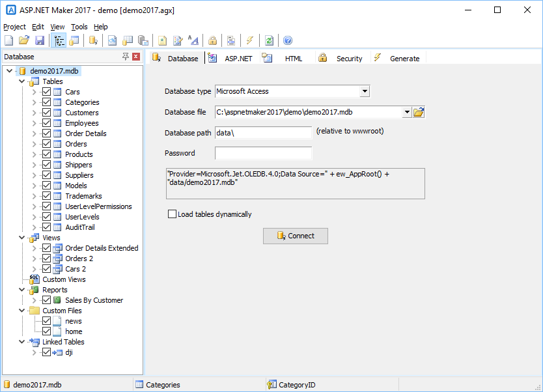Uncheck the Orders 2 view checkbox
Viewport: 543px width, 392px height.
pyautogui.click(x=46, y=259)
